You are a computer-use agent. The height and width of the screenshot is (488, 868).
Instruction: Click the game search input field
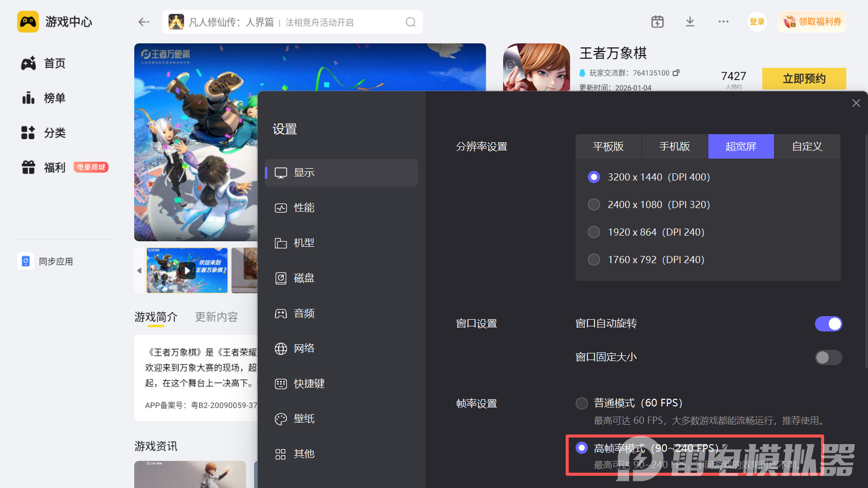click(x=292, y=22)
